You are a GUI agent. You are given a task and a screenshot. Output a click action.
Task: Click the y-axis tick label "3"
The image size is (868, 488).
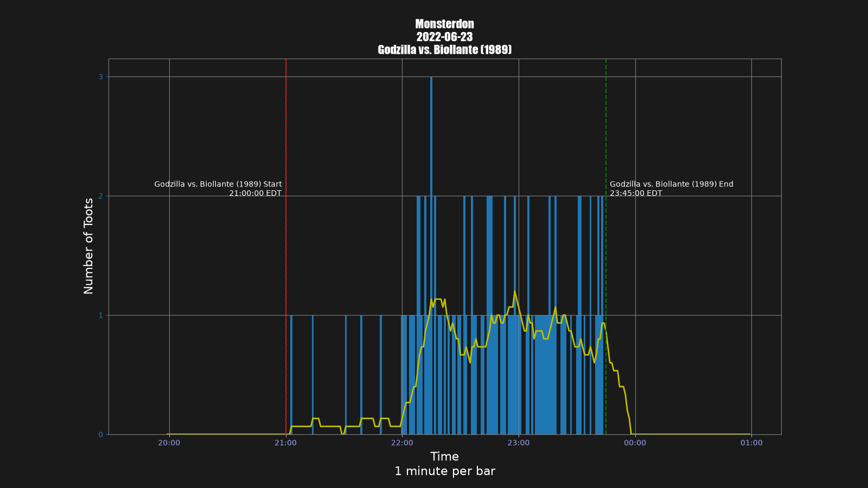tap(100, 77)
